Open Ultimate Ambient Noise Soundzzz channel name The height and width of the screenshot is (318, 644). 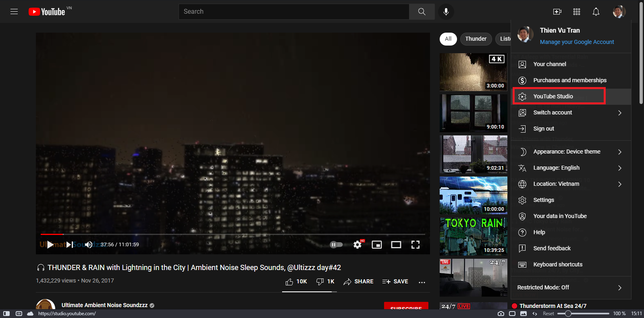click(x=105, y=305)
